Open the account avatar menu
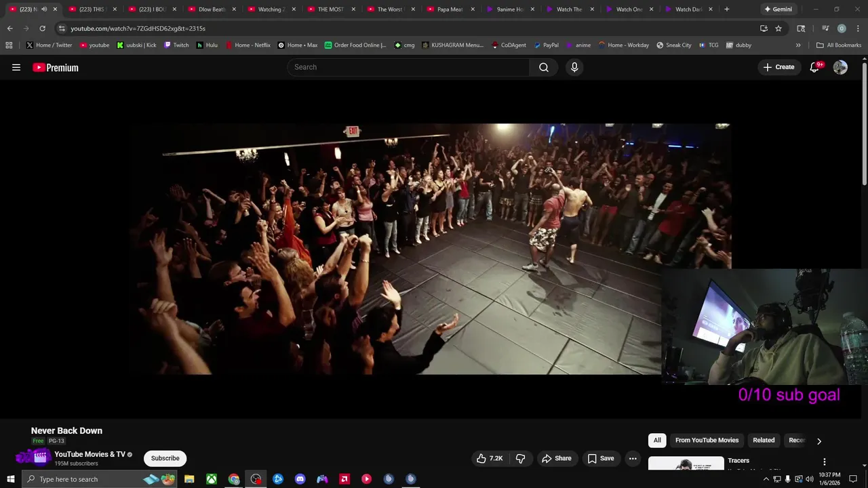This screenshot has width=868, height=488. coord(840,67)
